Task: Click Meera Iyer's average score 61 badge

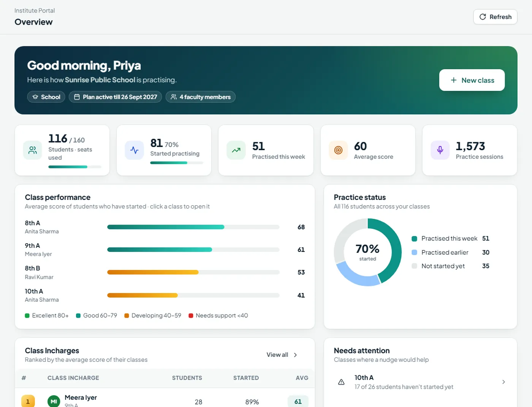Action: [x=298, y=402]
